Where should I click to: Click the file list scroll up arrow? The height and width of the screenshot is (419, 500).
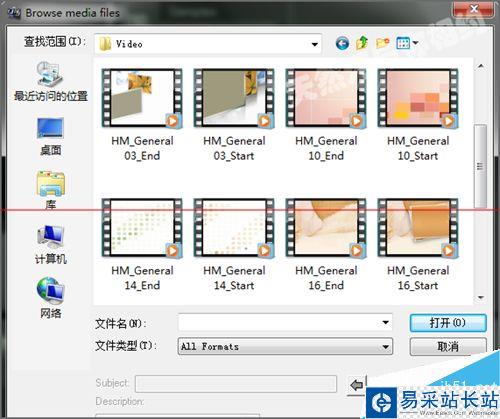coord(481,66)
